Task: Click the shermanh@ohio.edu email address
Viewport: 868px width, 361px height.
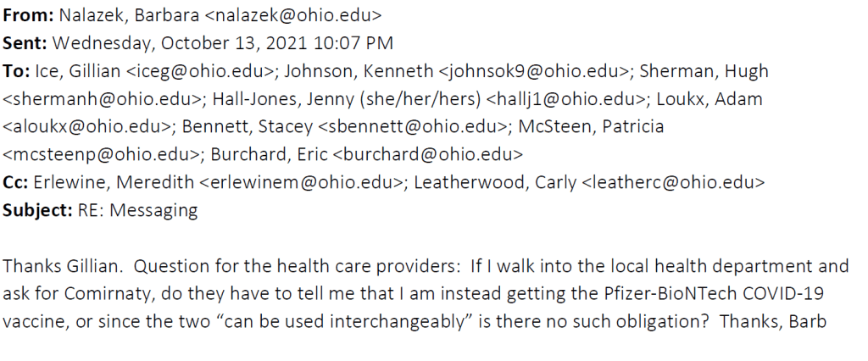Action: tap(87, 99)
